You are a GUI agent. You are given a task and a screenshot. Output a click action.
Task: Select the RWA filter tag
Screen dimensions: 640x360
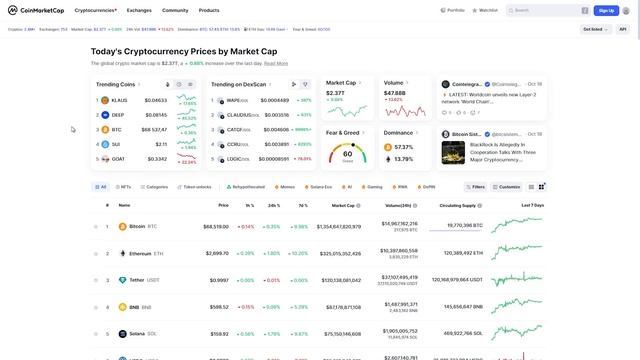[x=400, y=187]
